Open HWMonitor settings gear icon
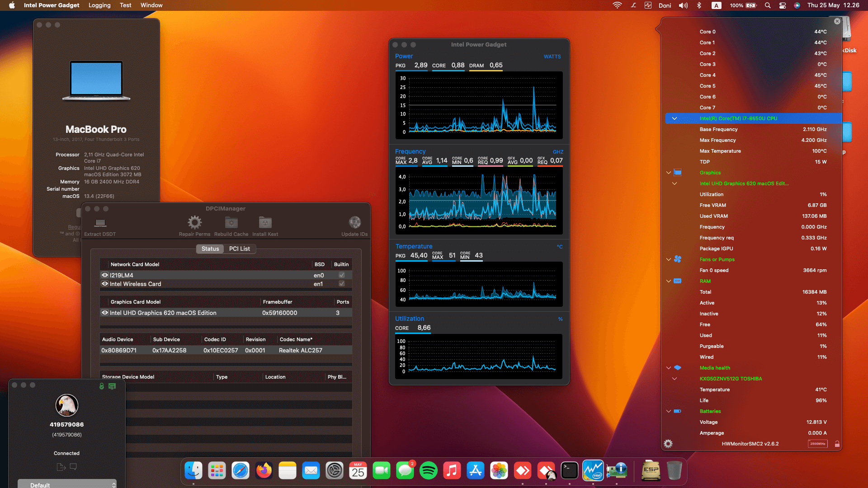The image size is (868, 488). click(x=668, y=444)
